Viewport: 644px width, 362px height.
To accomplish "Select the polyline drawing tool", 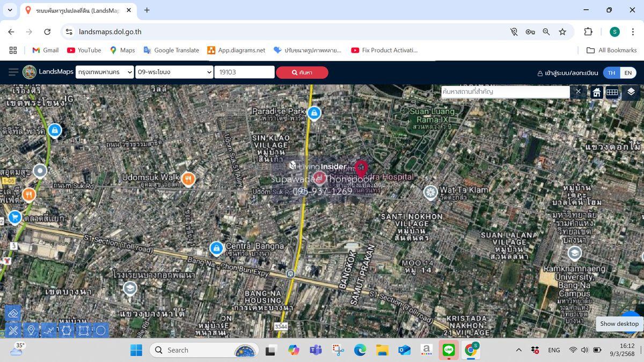I will click(49, 330).
